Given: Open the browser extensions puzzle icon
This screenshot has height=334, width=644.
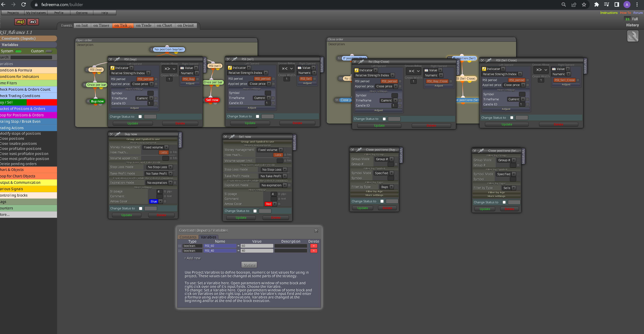Looking at the screenshot, I should click(x=597, y=5).
